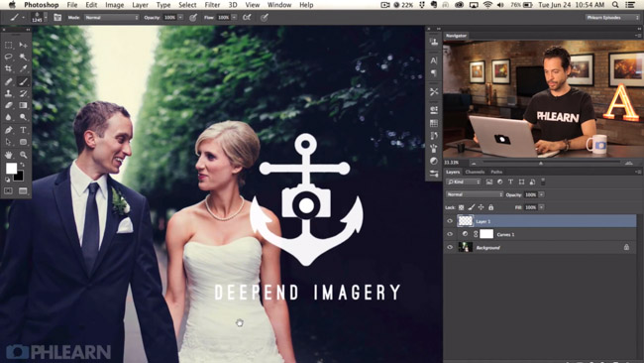Select the Dodge tool

click(23, 117)
